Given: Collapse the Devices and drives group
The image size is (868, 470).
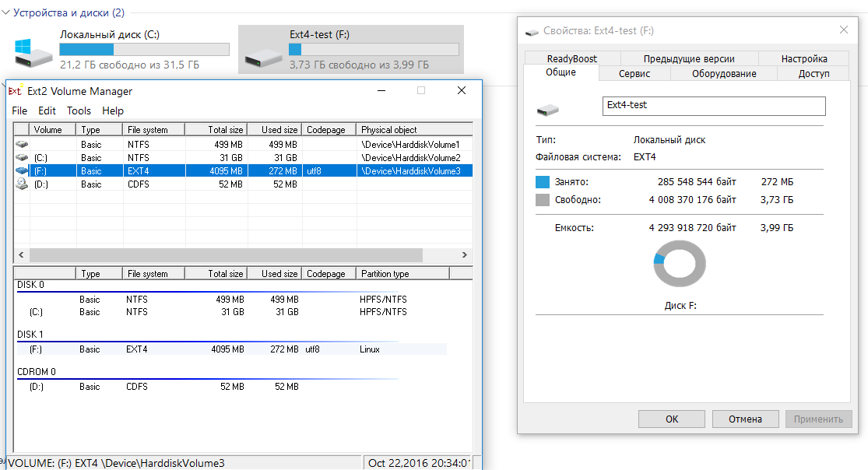Looking at the screenshot, I should (7, 13).
